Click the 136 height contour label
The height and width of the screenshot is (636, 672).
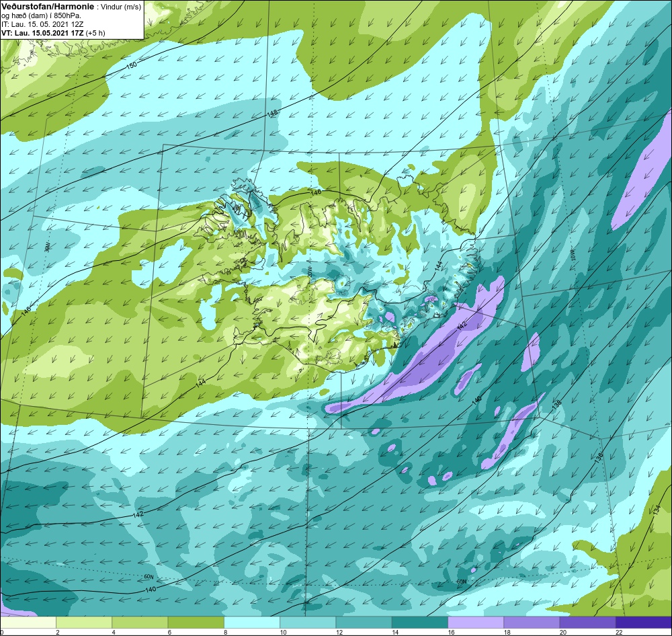tap(599, 456)
